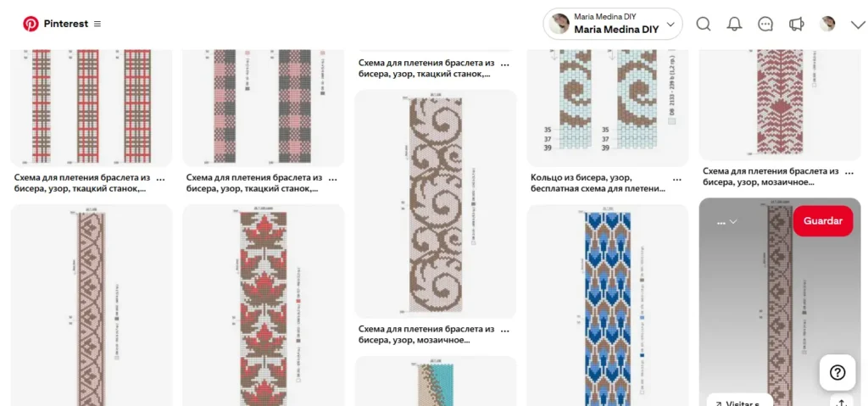
Task: Open the blue peacock feather pattern pin
Action: coord(607,305)
